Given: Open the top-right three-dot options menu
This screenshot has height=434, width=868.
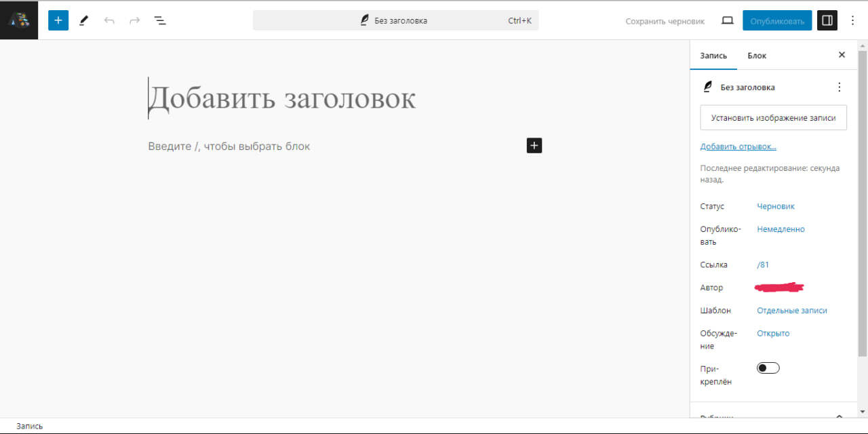Looking at the screenshot, I should tap(853, 20).
